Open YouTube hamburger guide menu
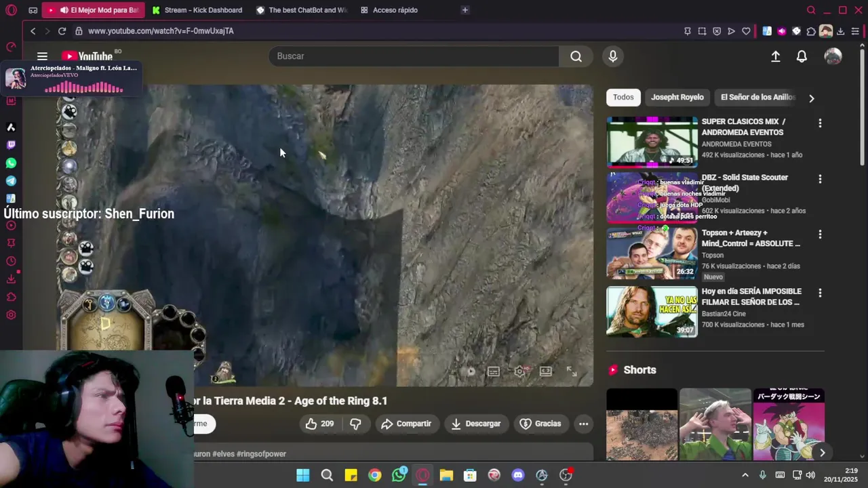Viewport: 868px width, 488px height. (42, 57)
